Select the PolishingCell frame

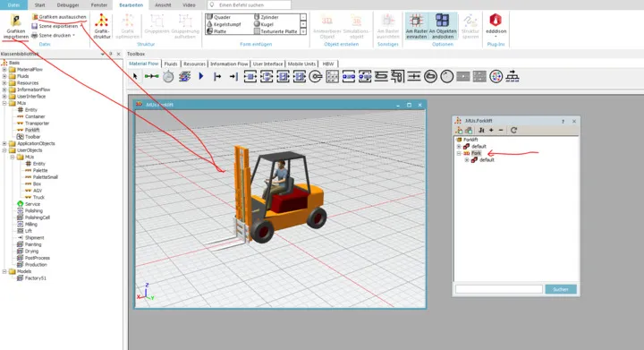(37, 218)
